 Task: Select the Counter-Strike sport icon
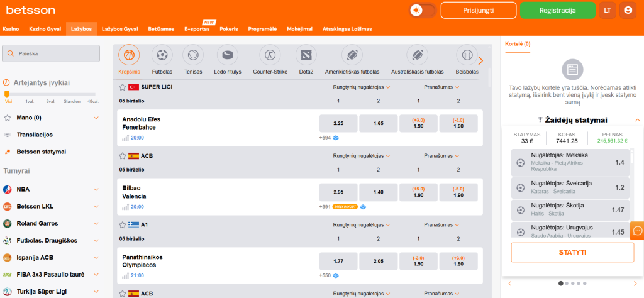(x=270, y=55)
